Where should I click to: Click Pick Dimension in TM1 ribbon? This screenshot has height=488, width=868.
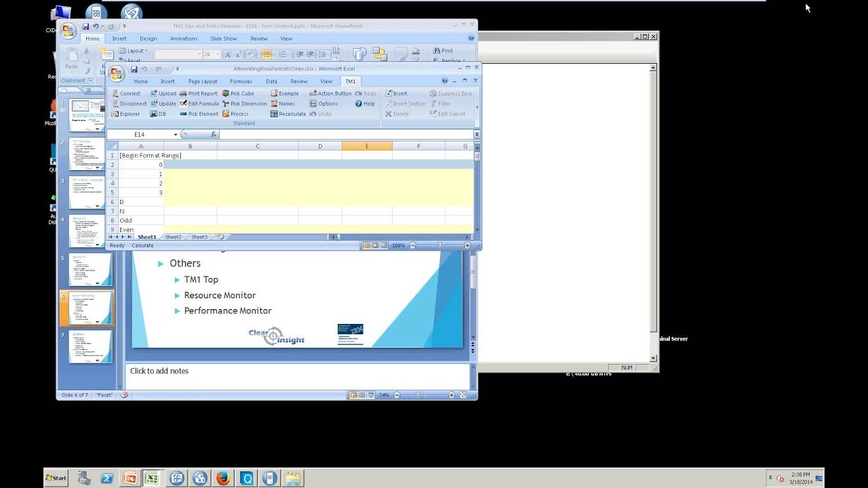coord(245,104)
